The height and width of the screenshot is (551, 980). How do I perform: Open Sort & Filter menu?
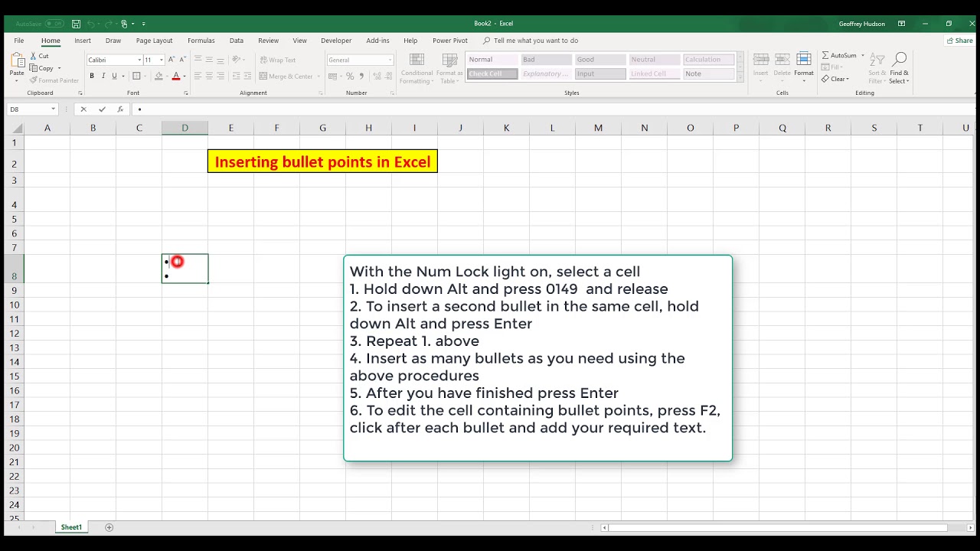(x=877, y=68)
